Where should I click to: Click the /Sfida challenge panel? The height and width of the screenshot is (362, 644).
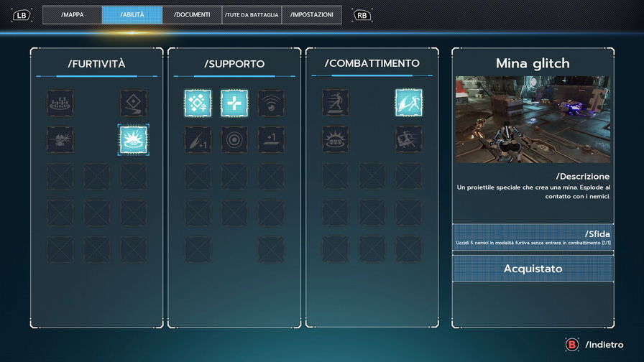point(533,238)
